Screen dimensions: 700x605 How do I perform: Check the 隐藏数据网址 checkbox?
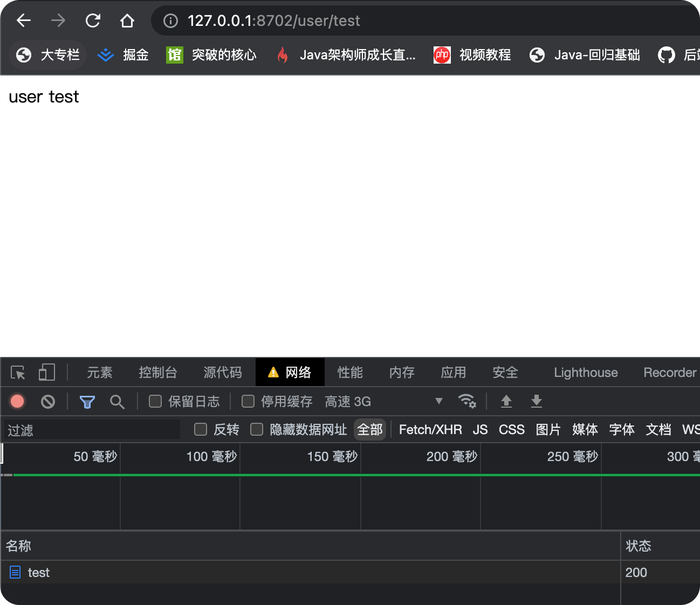(257, 429)
